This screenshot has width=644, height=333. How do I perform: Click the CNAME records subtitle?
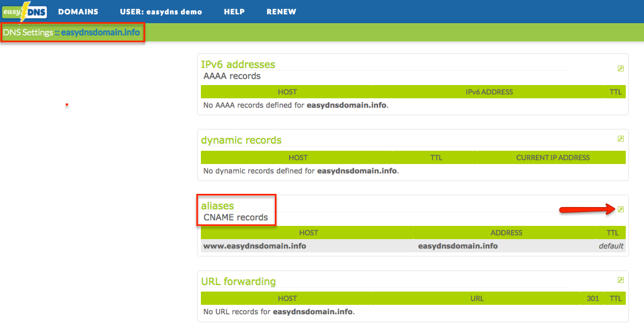(x=236, y=218)
